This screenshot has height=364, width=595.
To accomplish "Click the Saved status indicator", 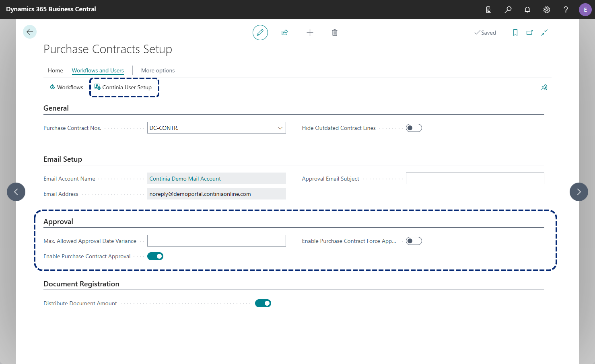I will (x=485, y=33).
